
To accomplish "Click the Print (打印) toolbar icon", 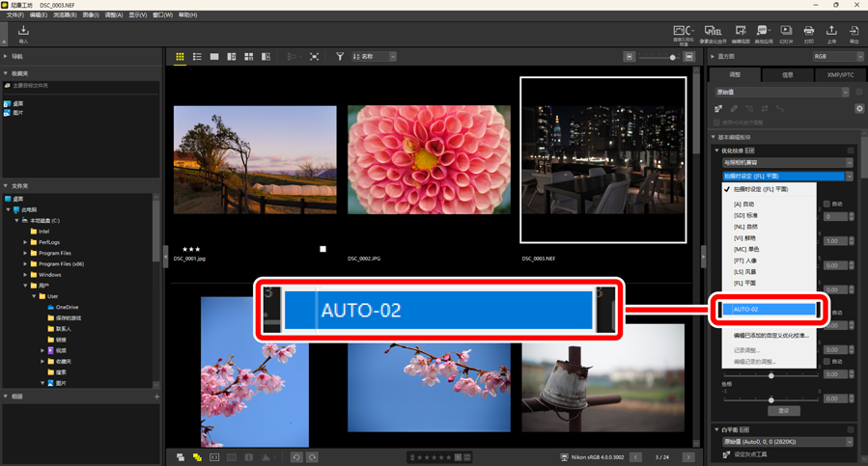I will 809,34.
